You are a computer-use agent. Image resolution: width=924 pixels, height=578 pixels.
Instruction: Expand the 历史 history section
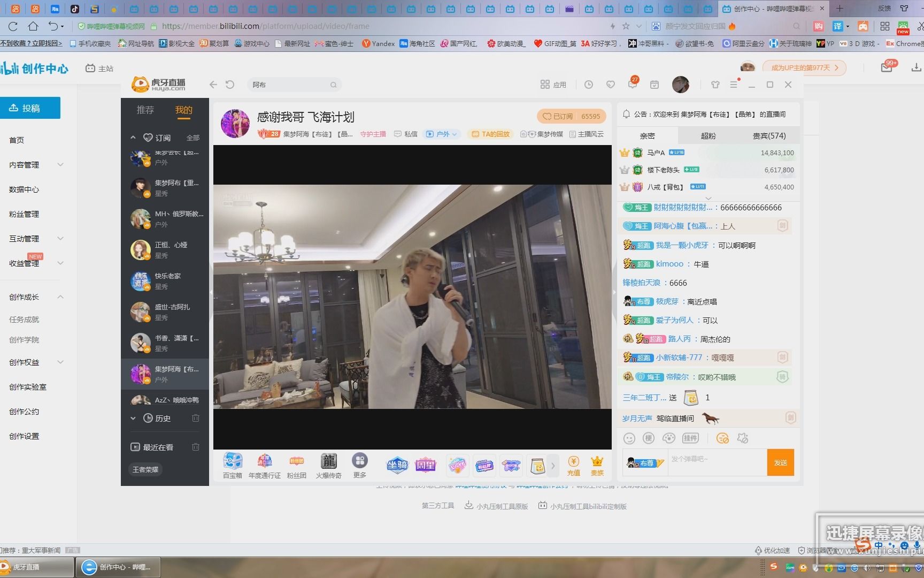click(133, 418)
